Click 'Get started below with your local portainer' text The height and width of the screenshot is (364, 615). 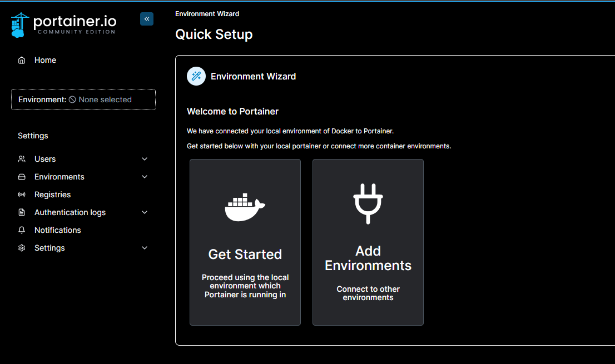click(x=319, y=146)
